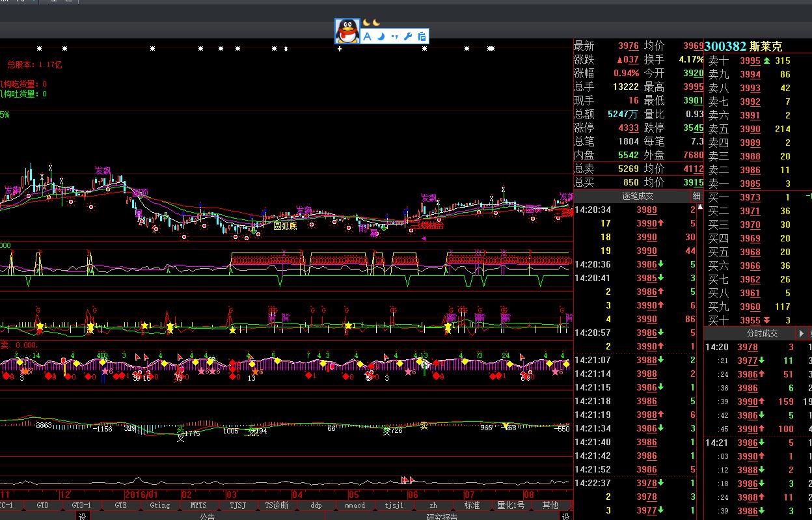Select the zh indicator tab
The image size is (812, 520).
pyautogui.click(x=433, y=505)
